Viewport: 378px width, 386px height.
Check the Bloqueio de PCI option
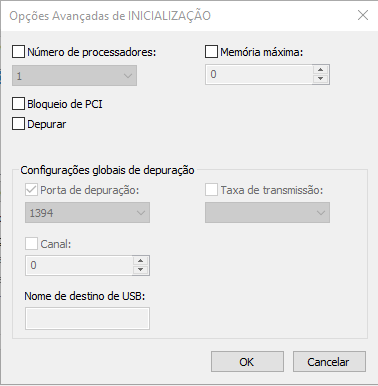[x=18, y=104]
